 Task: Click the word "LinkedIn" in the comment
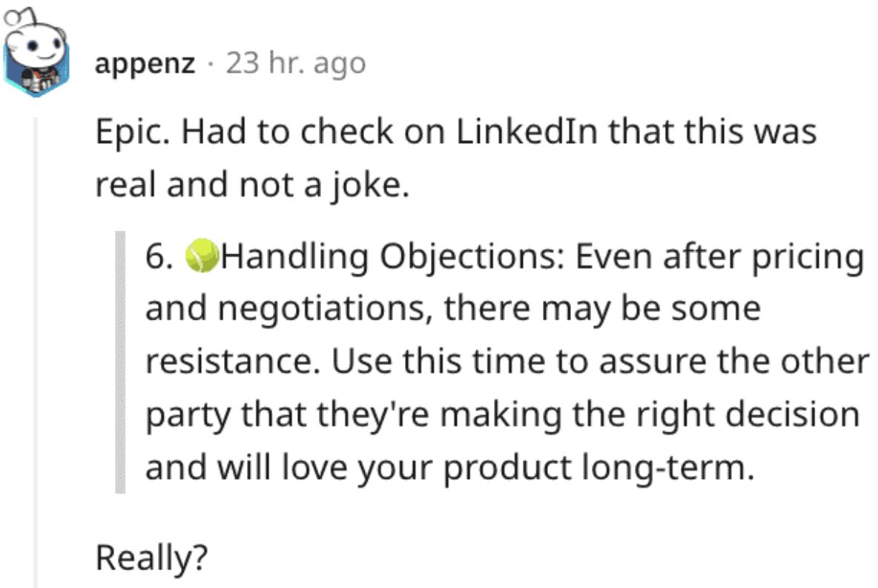coord(519,133)
